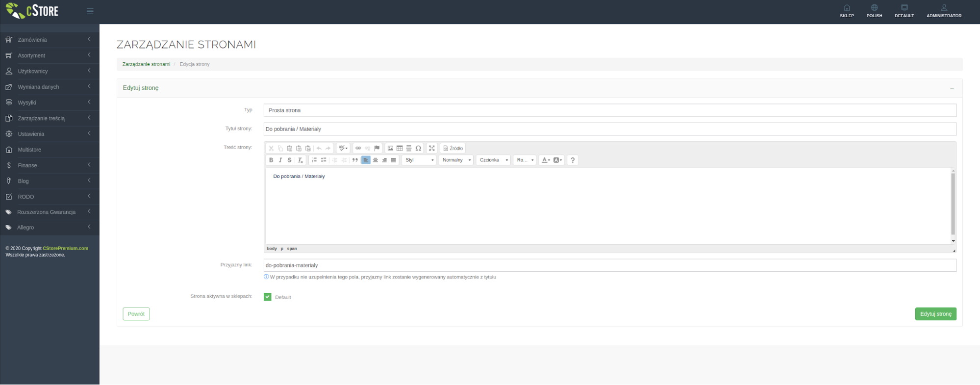Expand the Finanse sidebar menu

(50, 165)
